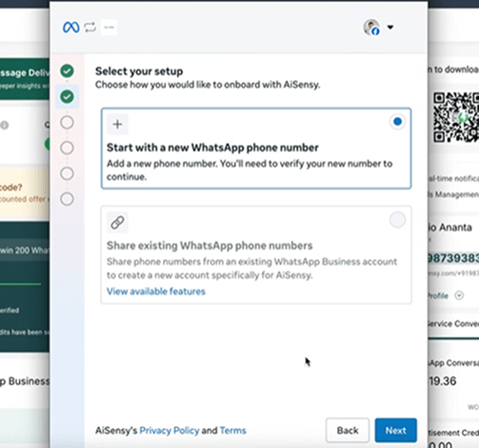Open the Terms link
The width and height of the screenshot is (479, 448).
pos(232,431)
